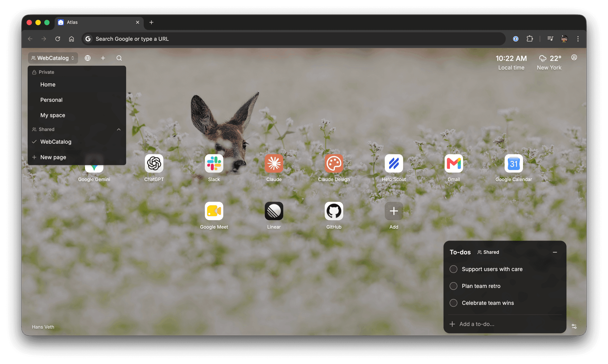608x364 pixels.
Task: Click the Shared badge in To-dos
Action: tap(488, 252)
